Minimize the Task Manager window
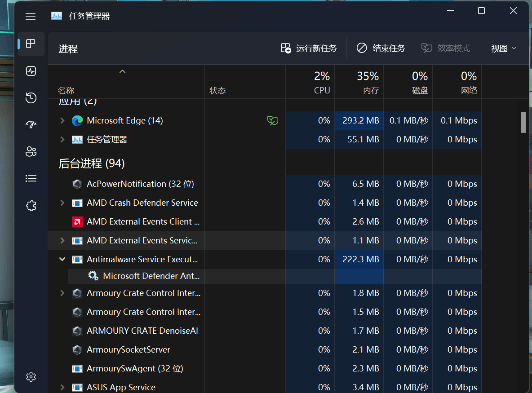Screen dimensions: 532x393 450,11
